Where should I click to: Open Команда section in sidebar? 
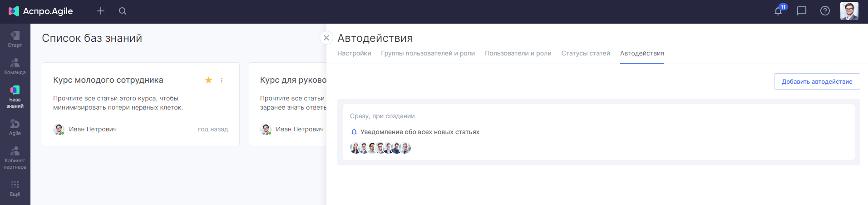point(15,66)
